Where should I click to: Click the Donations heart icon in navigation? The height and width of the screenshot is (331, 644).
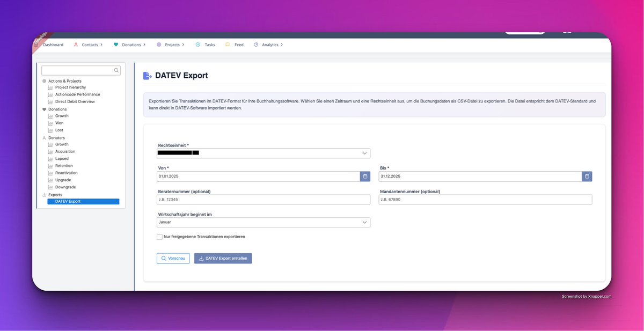click(x=116, y=45)
